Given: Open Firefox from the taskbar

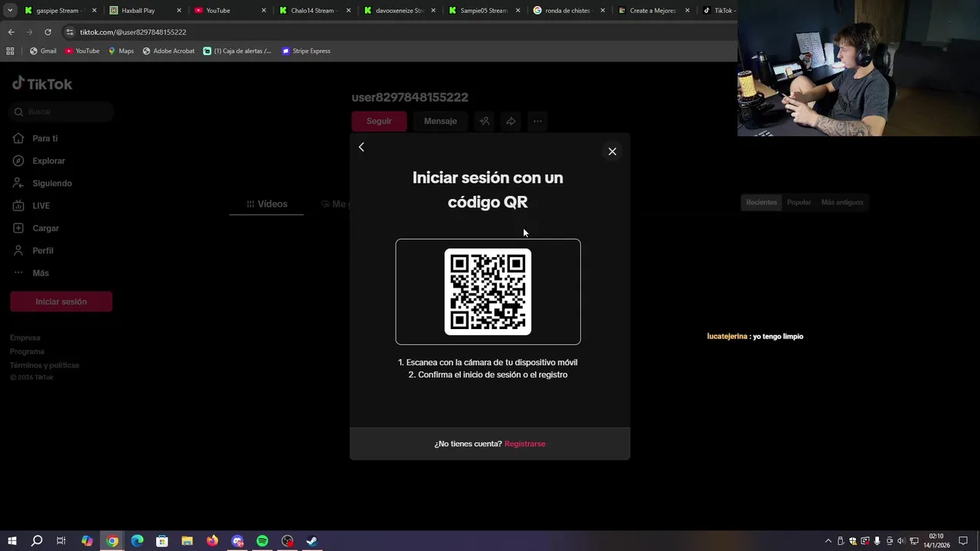Looking at the screenshot, I should coord(212,541).
